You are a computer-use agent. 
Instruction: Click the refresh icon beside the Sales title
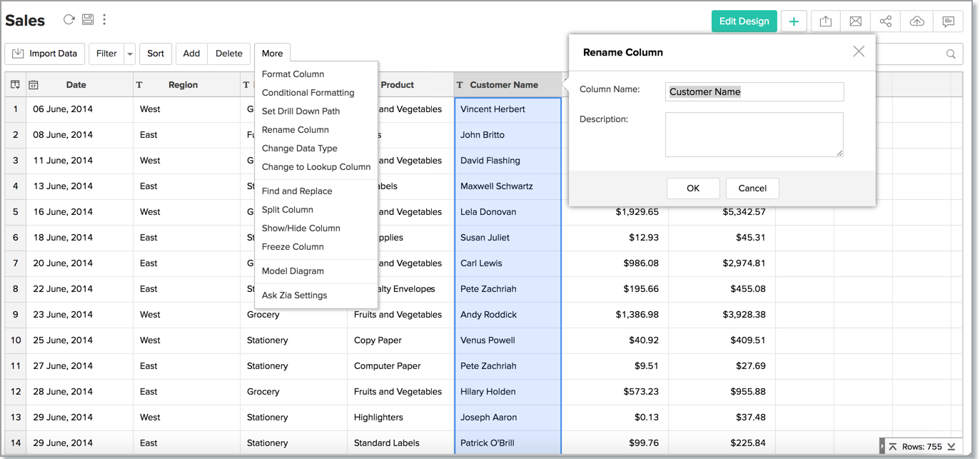point(69,20)
